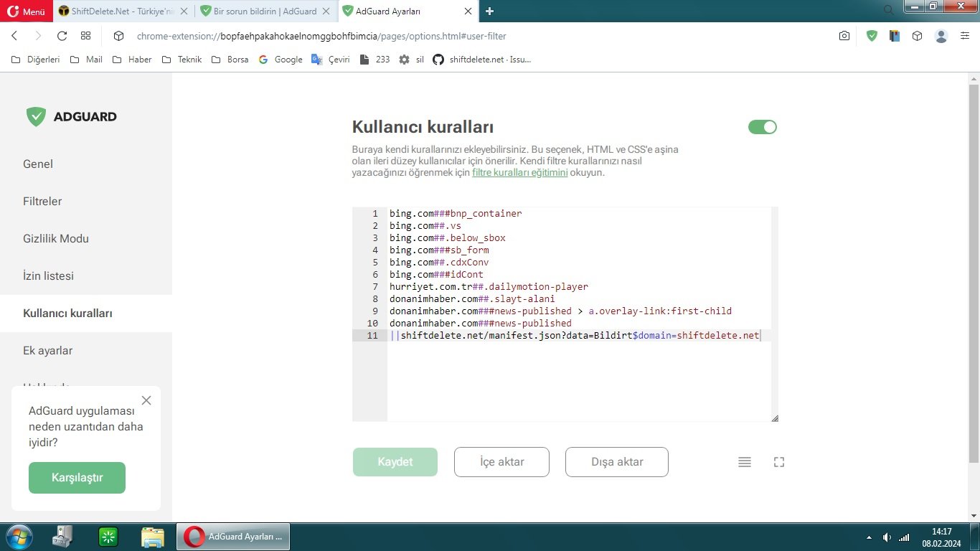Click the camera screenshot icon in toolbar
Image resolution: width=980 pixels, height=551 pixels.
(x=844, y=35)
